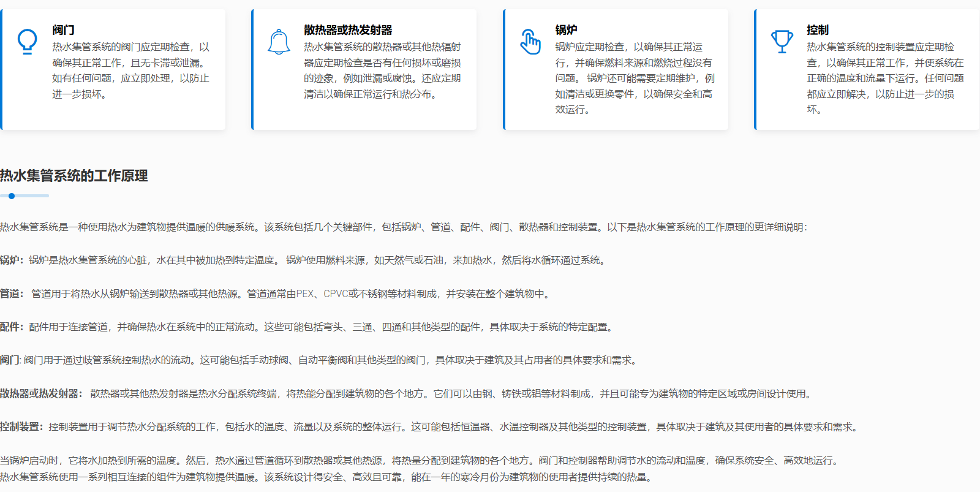980x492 pixels.
Task: Click the bold 阀门: paragraph label
Action: (x=10, y=360)
